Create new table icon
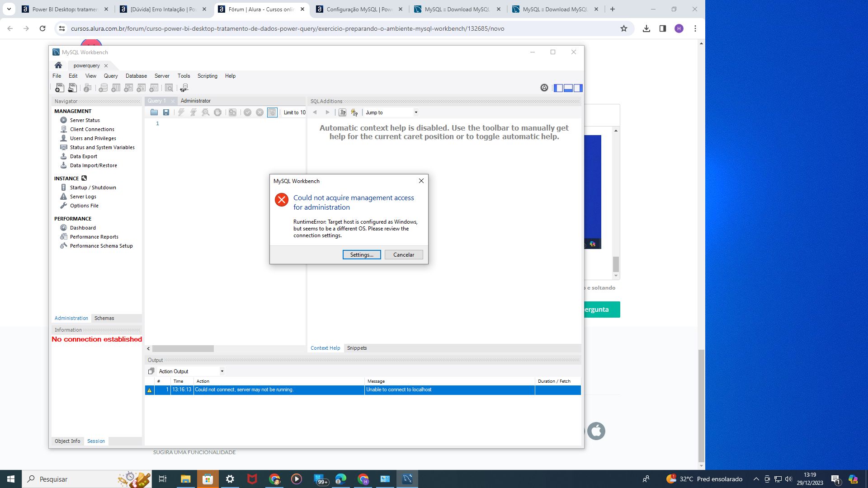Image resolution: width=868 pixels, height=488 pixels. tap(116, 88)
